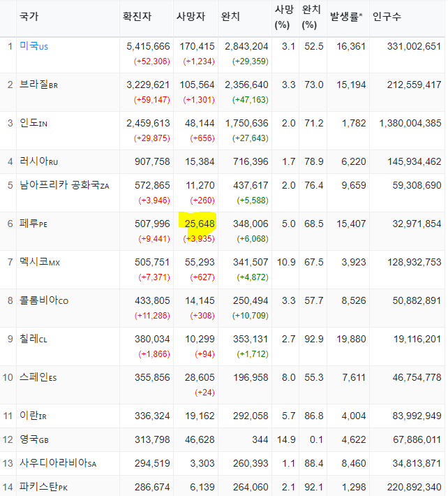This screenshot has width=448, height=496.
Task: Select the 남아프리카 공화국ZA country name
Action: (64, 185)
